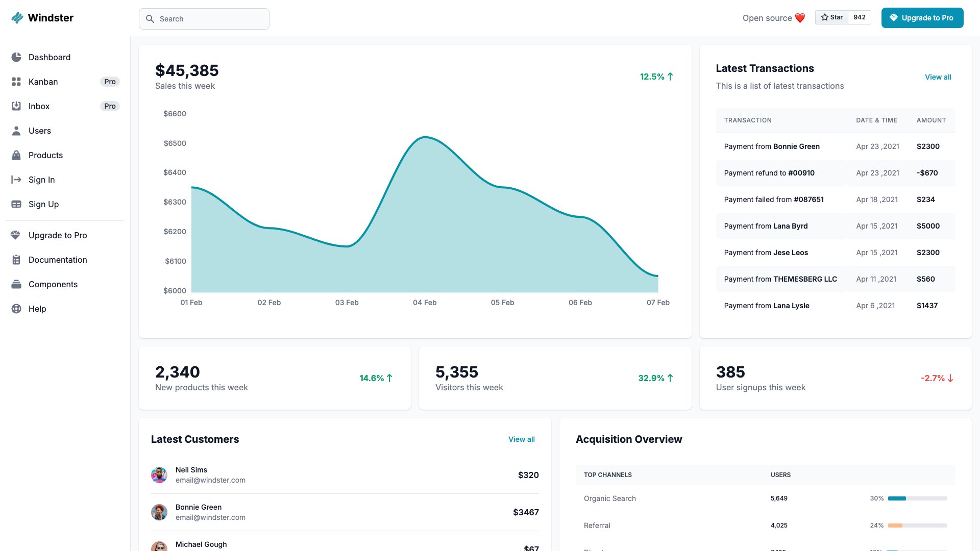Select Sign Up from the sidebar

pos(43,204)
